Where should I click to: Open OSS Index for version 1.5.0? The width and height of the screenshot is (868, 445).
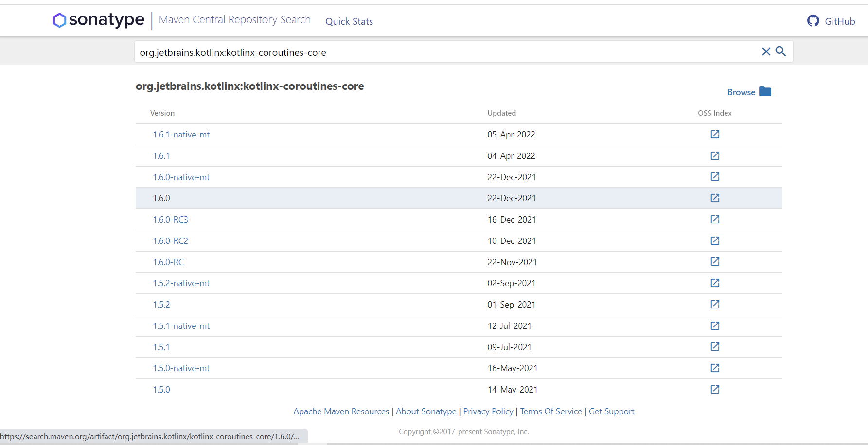pyautogui.click(x=715, y=389)
